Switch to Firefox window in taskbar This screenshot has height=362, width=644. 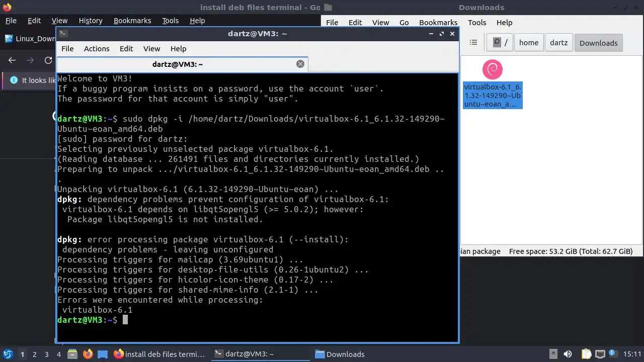tap(159, 354)
